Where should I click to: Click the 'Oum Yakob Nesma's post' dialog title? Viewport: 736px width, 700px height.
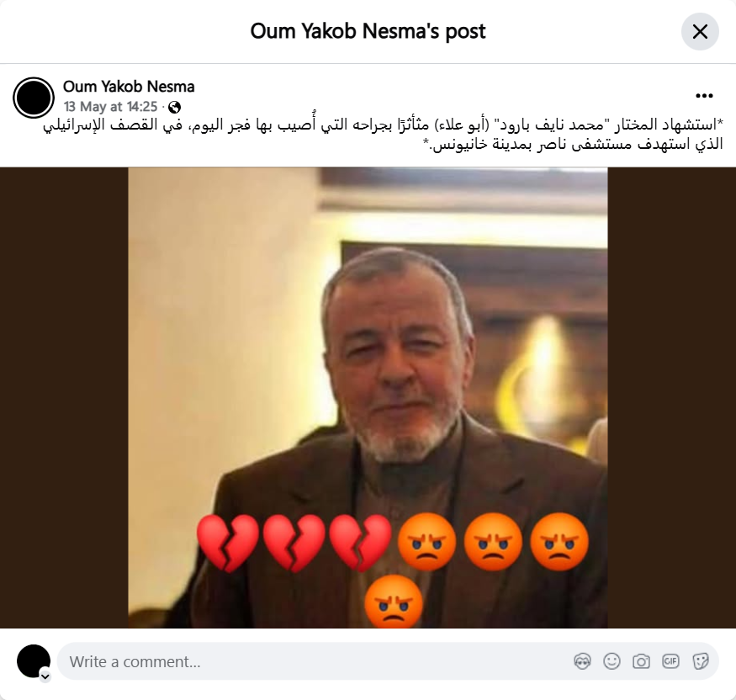[x=368, y=31]
